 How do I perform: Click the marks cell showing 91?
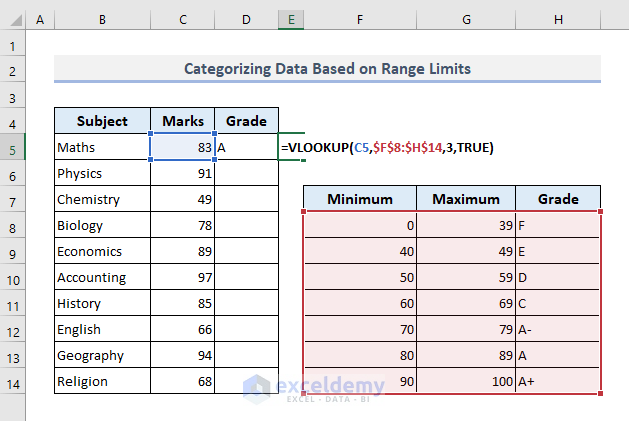[x=183, y=173]
